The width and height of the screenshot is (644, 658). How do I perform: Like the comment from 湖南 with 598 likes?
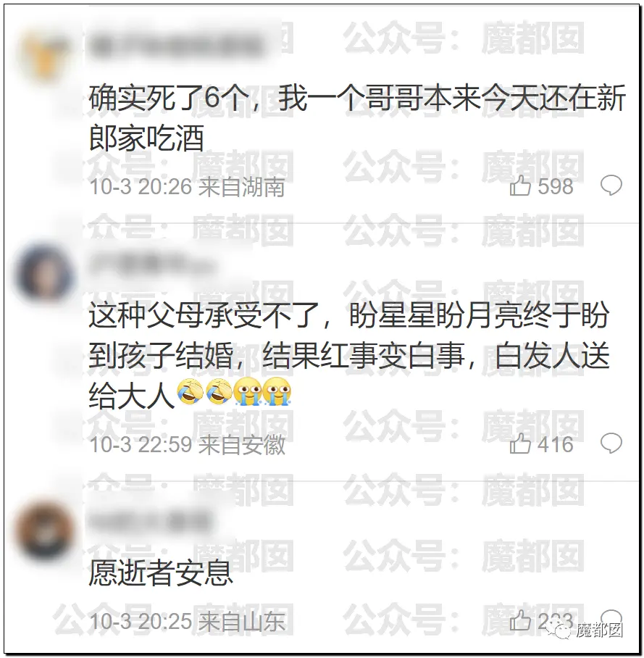click(x=520, y=186)
